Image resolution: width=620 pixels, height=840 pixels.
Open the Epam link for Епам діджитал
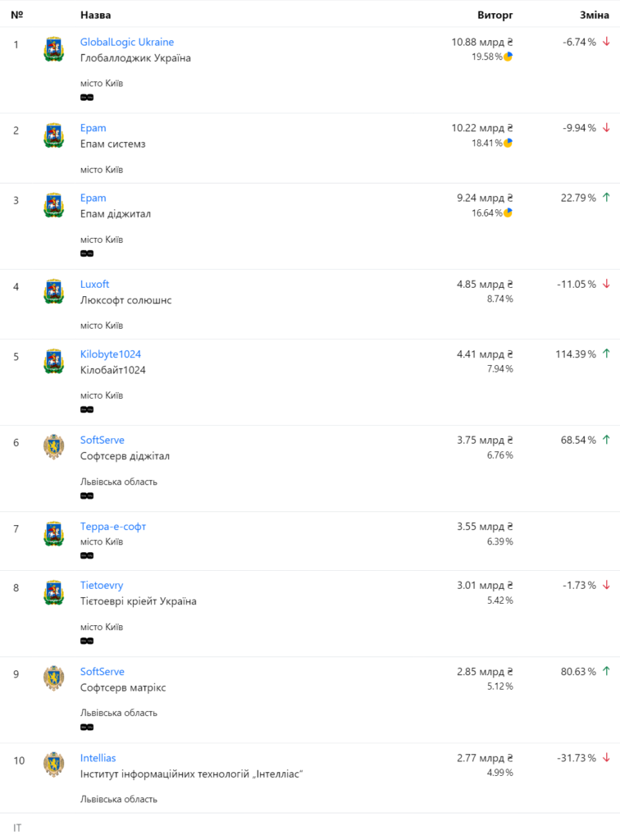[x=93, y=198]
